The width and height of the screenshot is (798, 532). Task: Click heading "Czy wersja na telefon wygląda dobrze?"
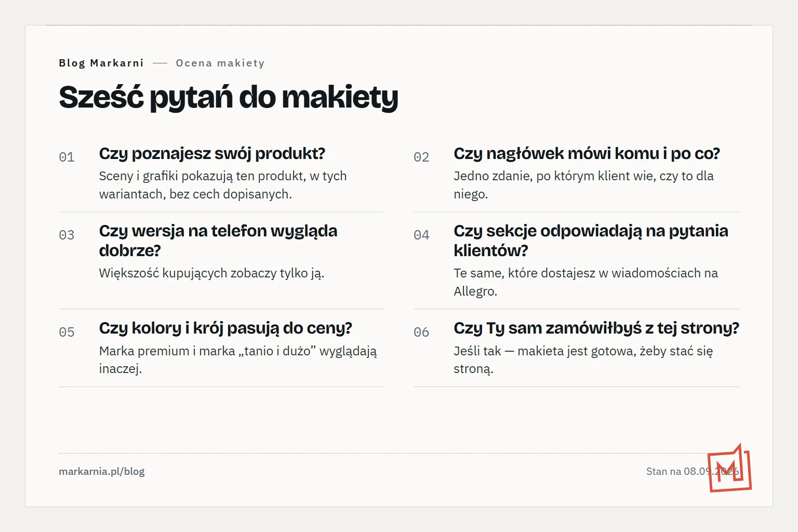218,241
